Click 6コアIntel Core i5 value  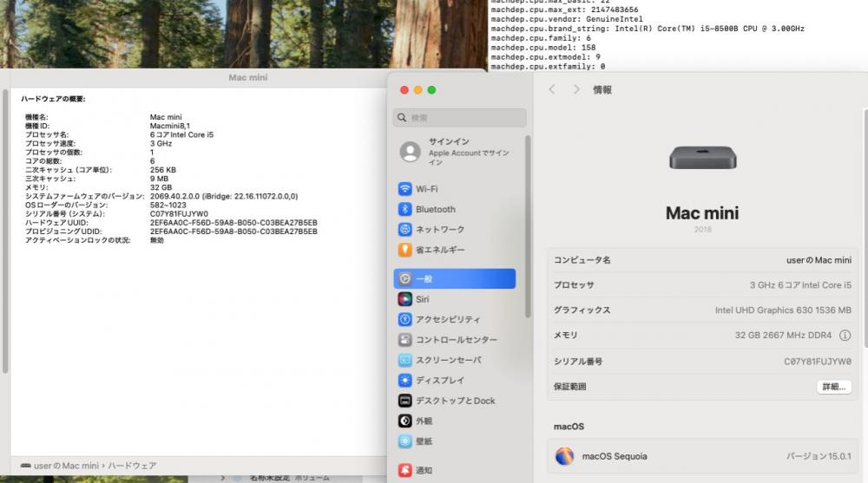(181, 135)
